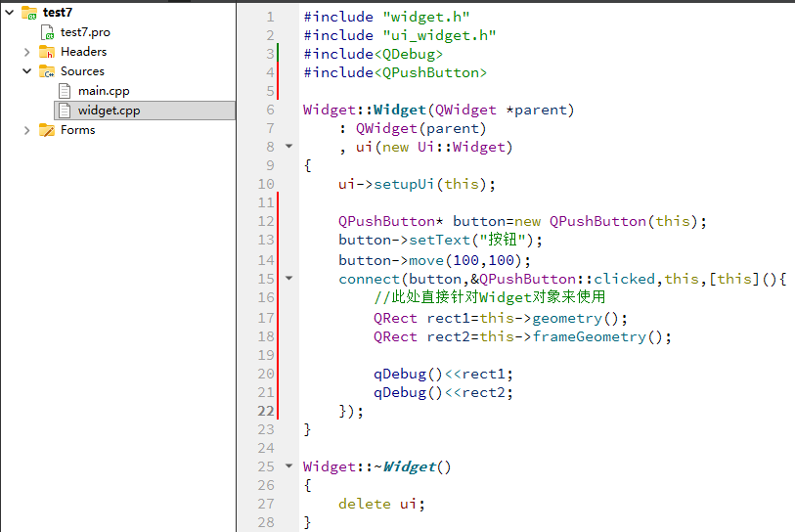The image size is (795, 532).
Task: Click the Forms folder icon
Action: point(47,130)
